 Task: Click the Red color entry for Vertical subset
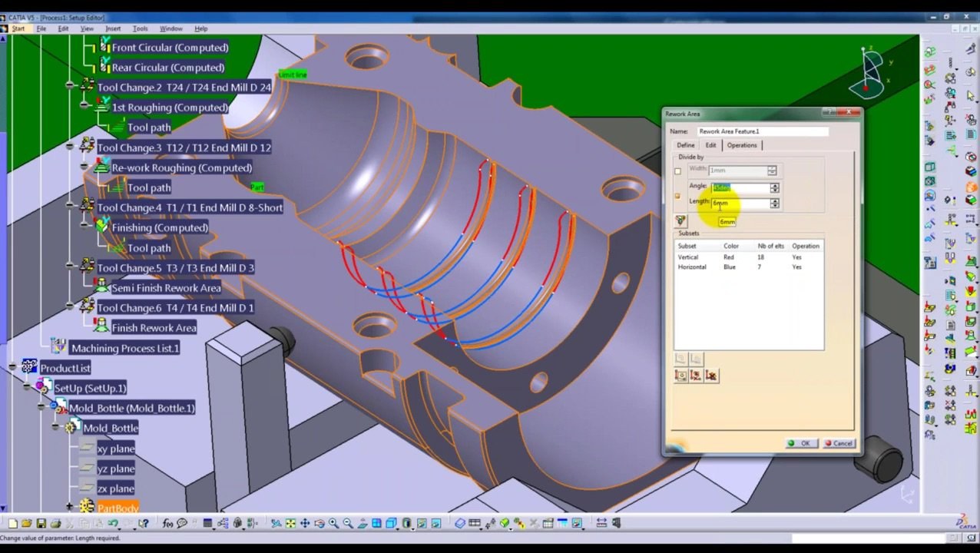point(728,257)
